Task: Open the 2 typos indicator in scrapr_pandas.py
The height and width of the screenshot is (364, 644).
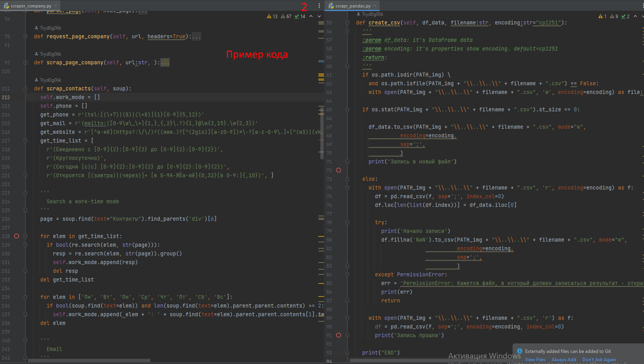Action: pos(625,17)
